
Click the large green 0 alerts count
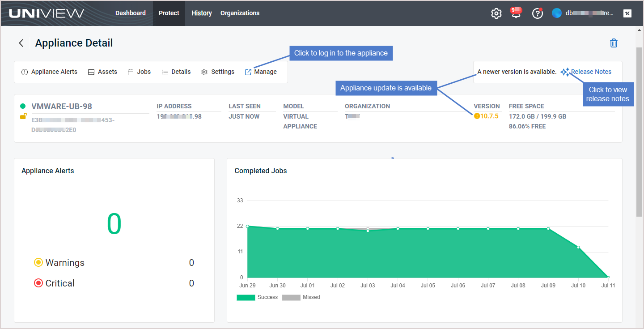(114, 224)
